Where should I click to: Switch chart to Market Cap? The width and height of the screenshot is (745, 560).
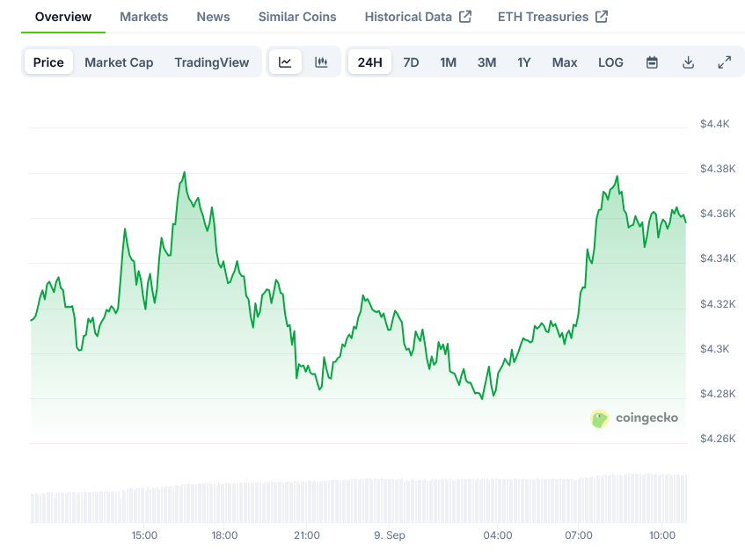click(x=119, y=62)
